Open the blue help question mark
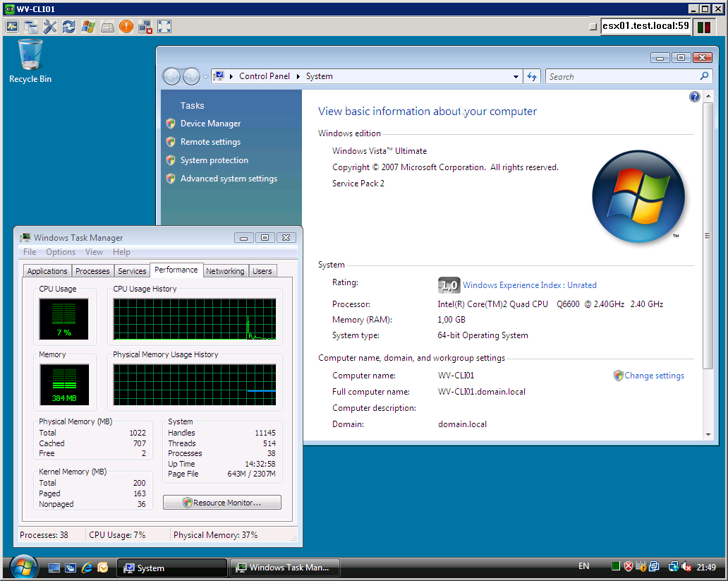This screenshot has width=728, height=581. (x=695, y=97)
